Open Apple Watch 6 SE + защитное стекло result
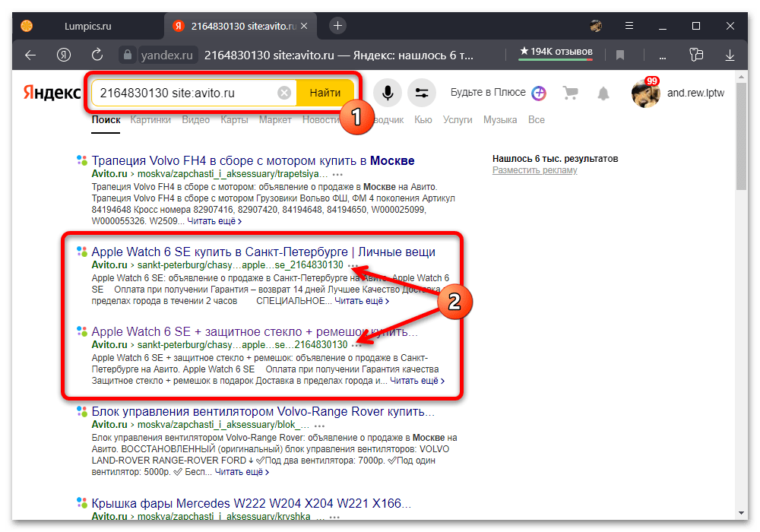760x532 pixels. point(255,332)
